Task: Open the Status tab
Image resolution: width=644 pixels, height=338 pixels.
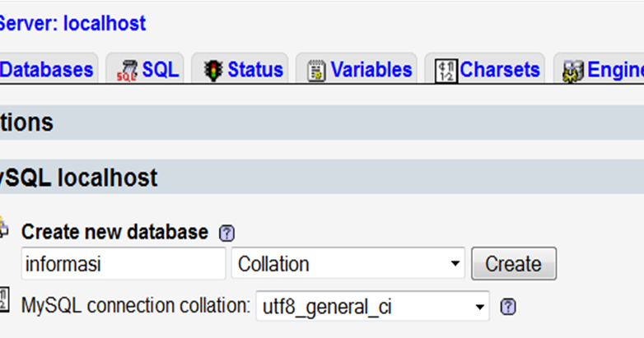Action: pos(255,70)
